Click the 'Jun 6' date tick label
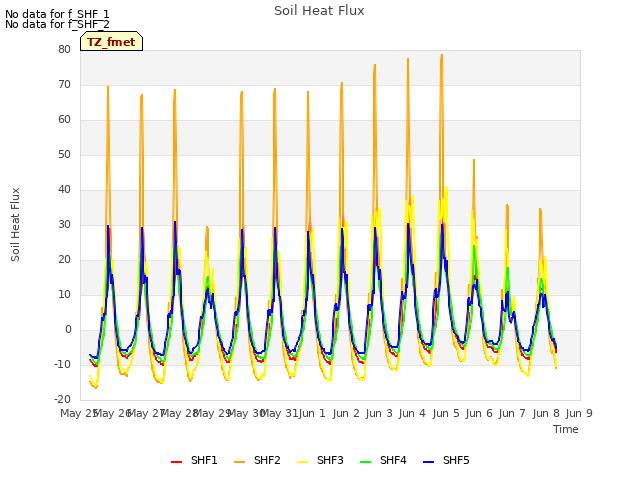Screen dimensions: 640x480 click(479, 413)
